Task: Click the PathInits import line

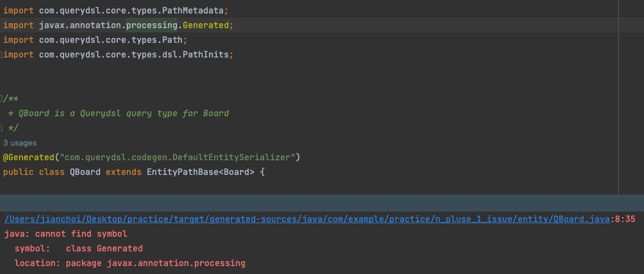Action: [119, 54]
